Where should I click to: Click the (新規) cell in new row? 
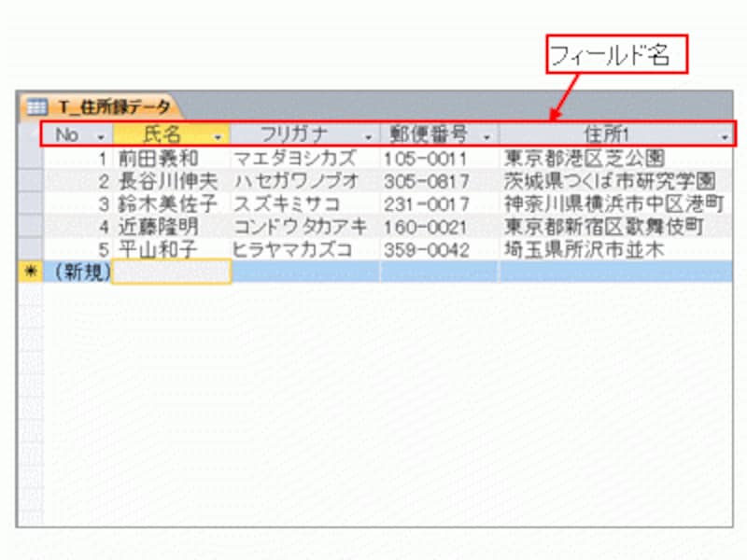click(x=78, y=272)
